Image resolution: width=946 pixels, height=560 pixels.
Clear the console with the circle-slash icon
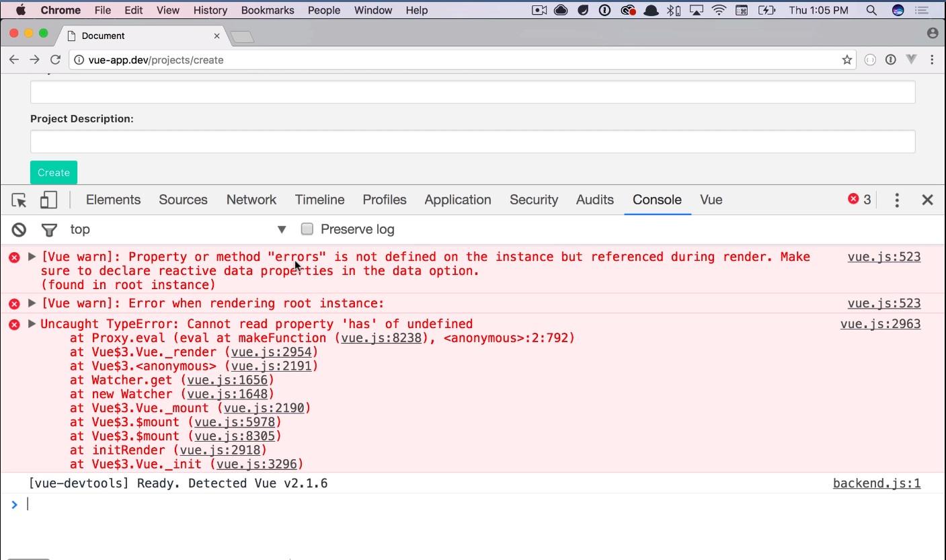tap(19, 230)
